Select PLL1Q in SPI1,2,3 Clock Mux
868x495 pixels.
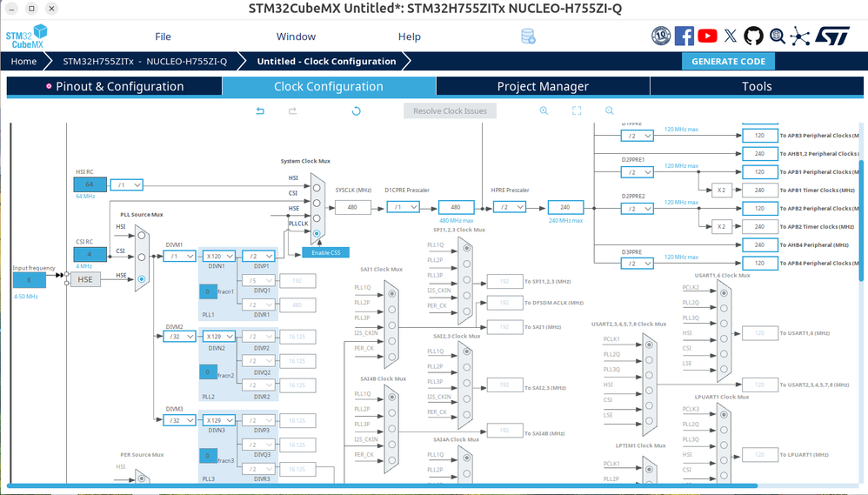coord(467,248)
